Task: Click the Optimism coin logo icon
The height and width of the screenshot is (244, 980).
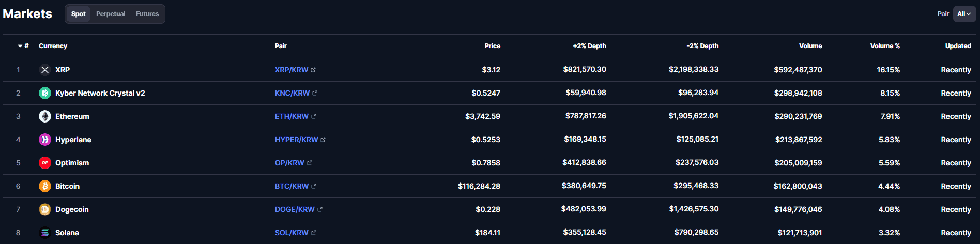Action: 45,163
